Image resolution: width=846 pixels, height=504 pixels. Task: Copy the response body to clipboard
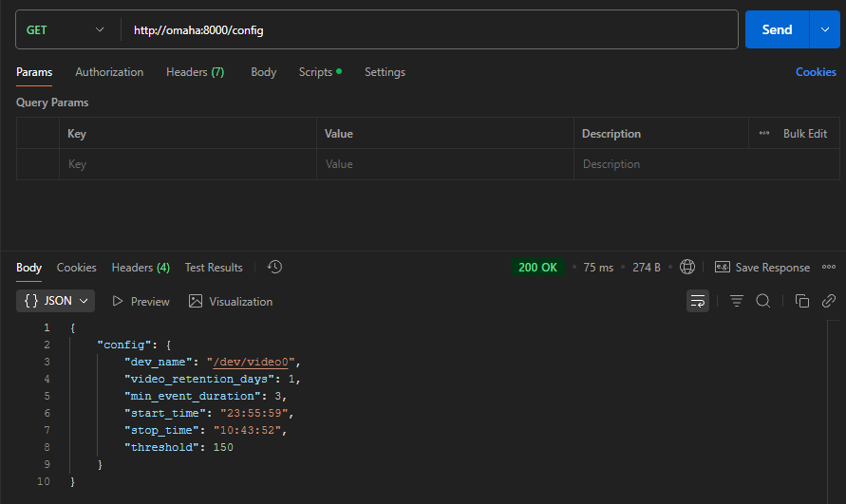802,301
